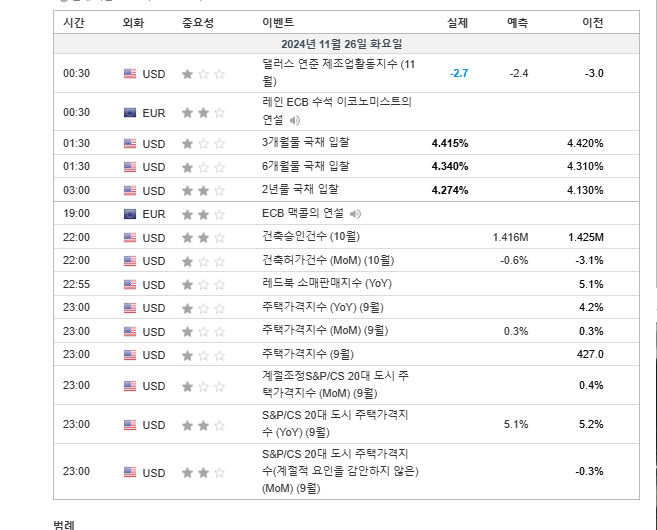
Task: Click US flag in 3개월물 국채 입찰 row
Action: tap(130, 144)
